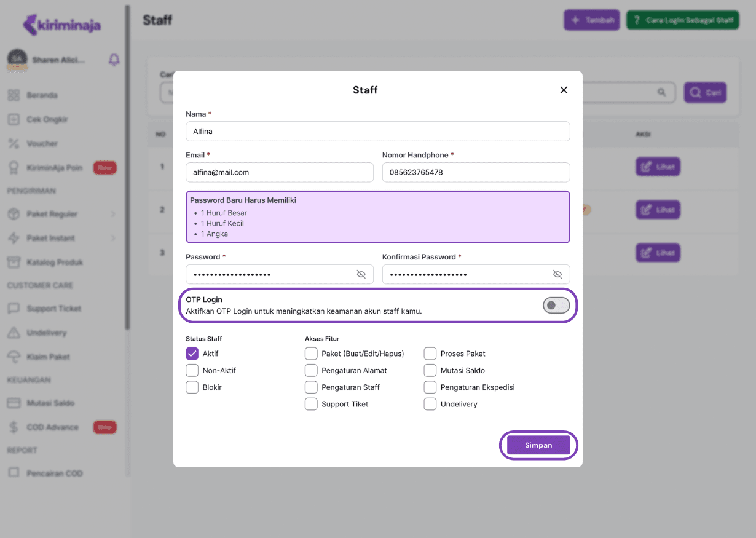Open Voucher menu in sidebar
Viewport: 756px width, 538px height.
[x=42, y=143]
